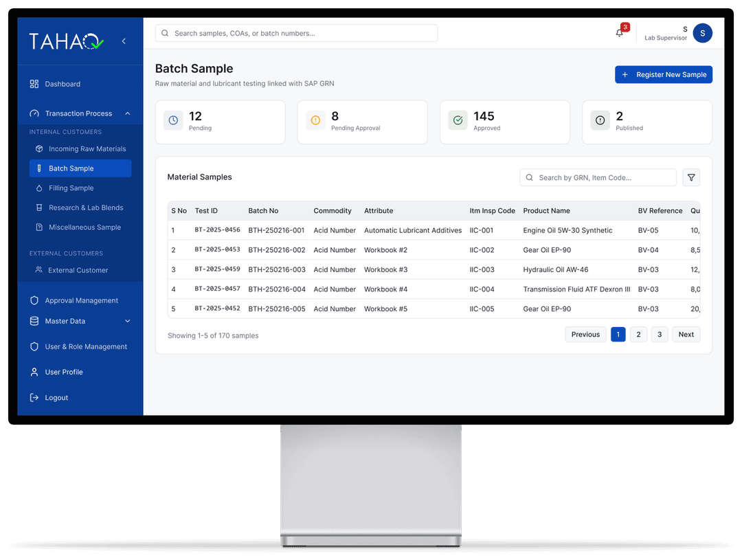The width and height of the screenshot is (742, 560).
Task: Click the Master Data database icon
Action: click(x=34, y=321)
